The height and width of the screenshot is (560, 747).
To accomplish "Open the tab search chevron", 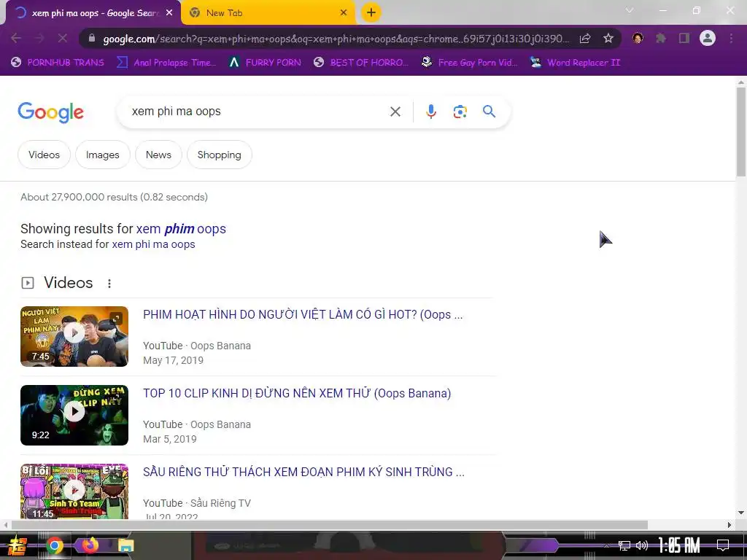I will [x=630, y=10].
